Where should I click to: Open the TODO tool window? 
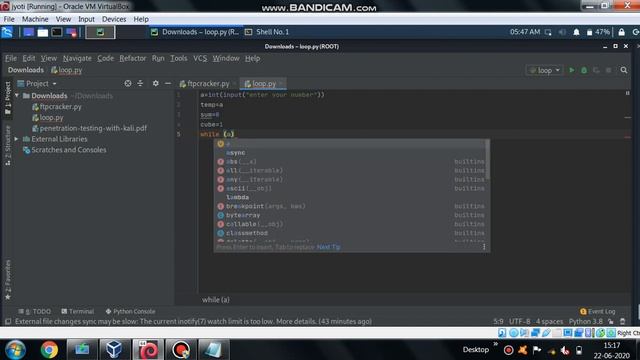pos(35,311)
